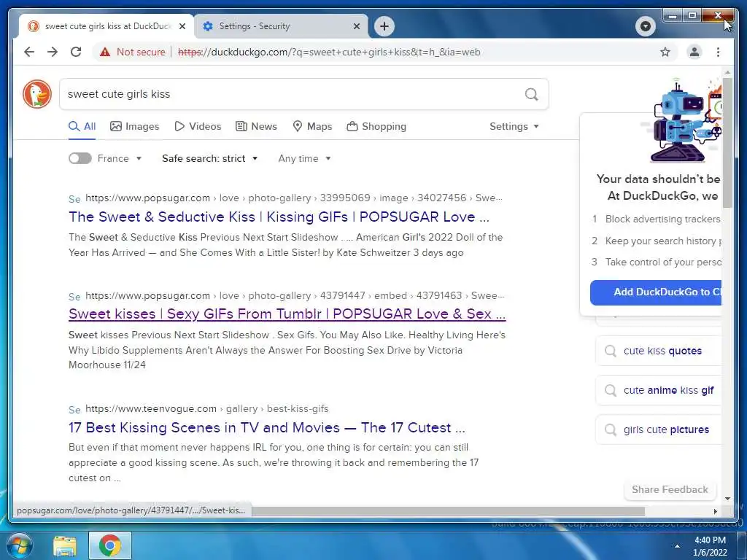747x560 pixels.
Task: Open the Not secure warning info
Action: [133, 52]
